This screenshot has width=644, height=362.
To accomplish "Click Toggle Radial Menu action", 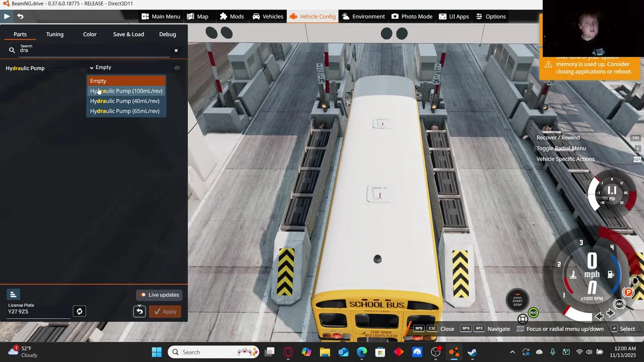I will [x=561, y=148].
